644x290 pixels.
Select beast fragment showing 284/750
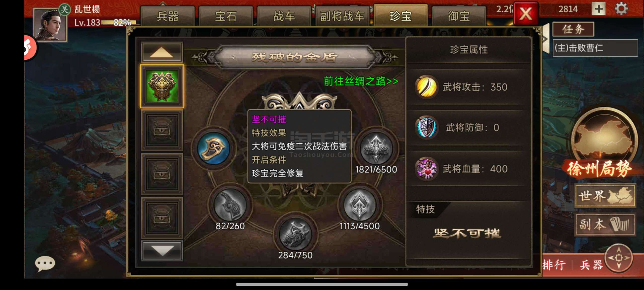tap(295, 234)
